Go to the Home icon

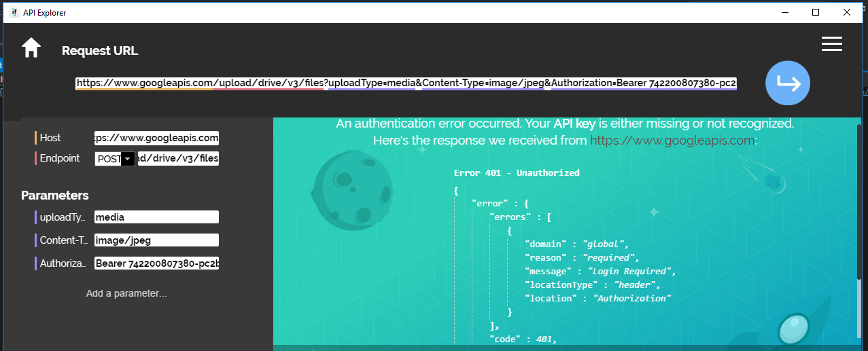coord(31,48)
